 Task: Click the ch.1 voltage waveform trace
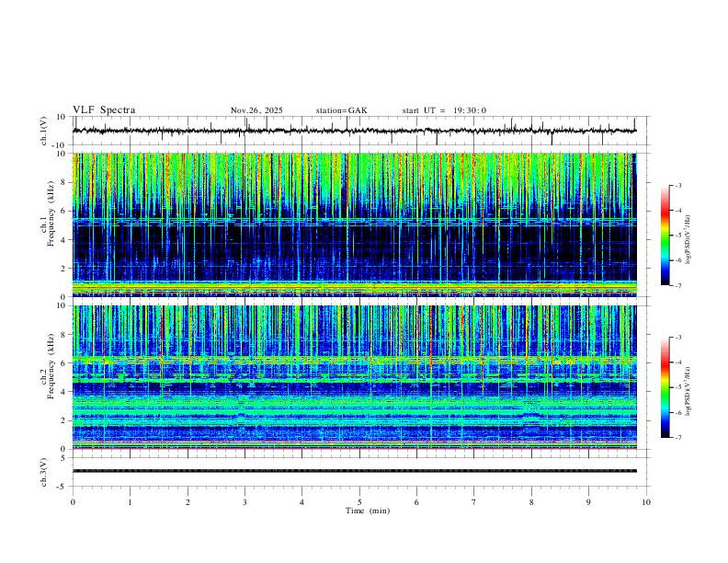click(x=354, y=131)
